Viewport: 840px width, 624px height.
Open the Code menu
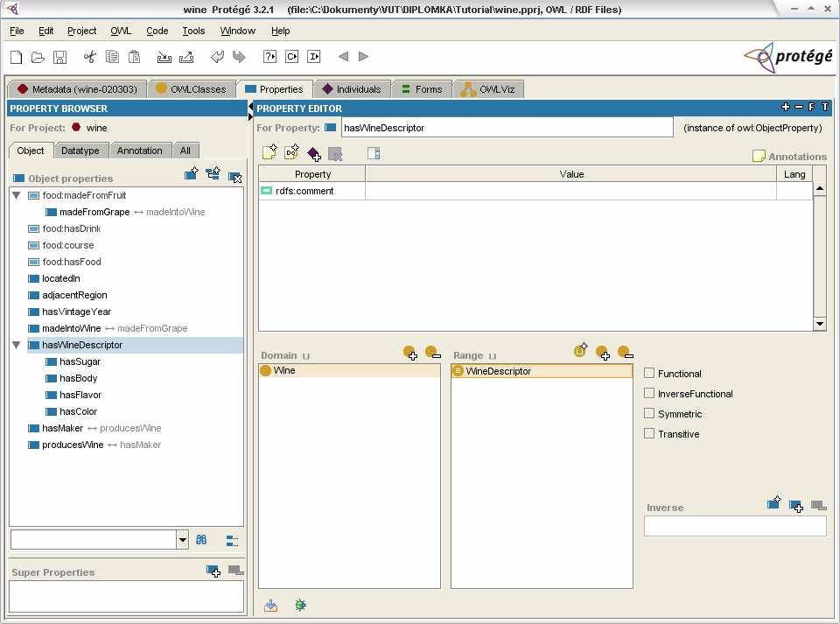(157, 31)
